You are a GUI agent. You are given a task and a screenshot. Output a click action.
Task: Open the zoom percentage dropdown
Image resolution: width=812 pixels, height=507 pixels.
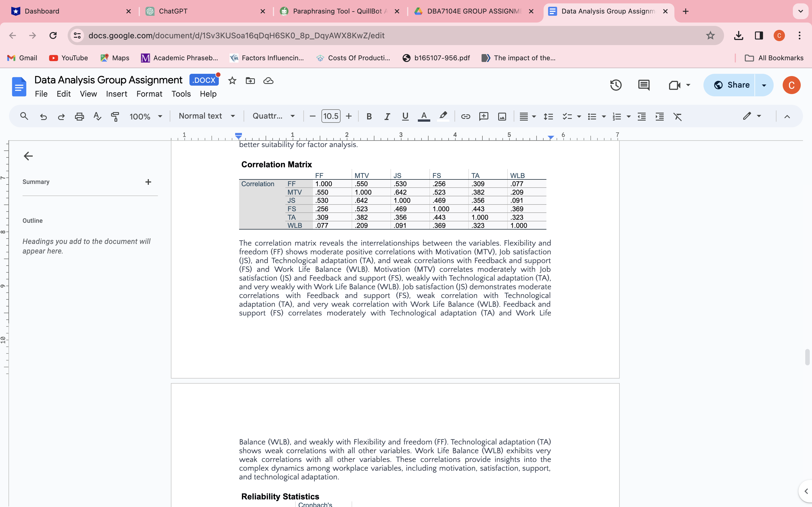[x=145, y=116]
